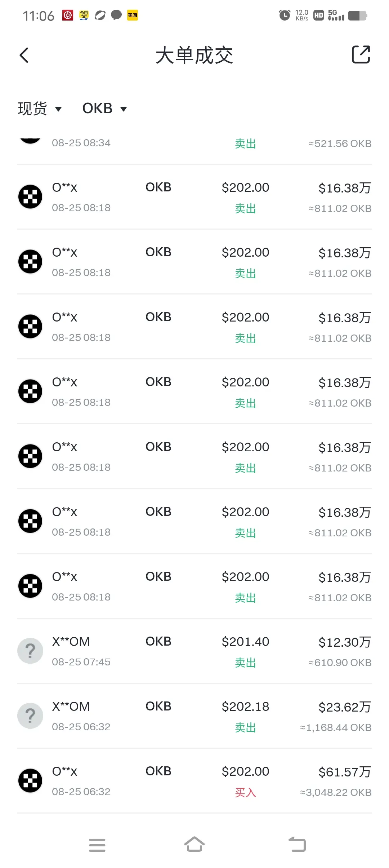This screenshot has height=868, width=389.
Task: Tap the O**x avatar at 06:32
Action: (x=30, y=781)
